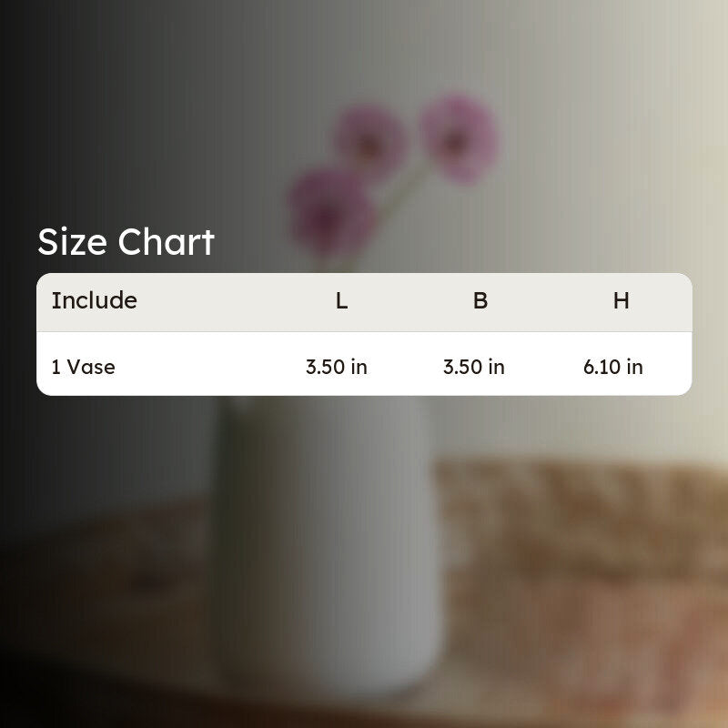Image resolution: width=728 pixels, height=728 pixels.
Task: Click the Size Chart heading
Action: click(126, 242)
